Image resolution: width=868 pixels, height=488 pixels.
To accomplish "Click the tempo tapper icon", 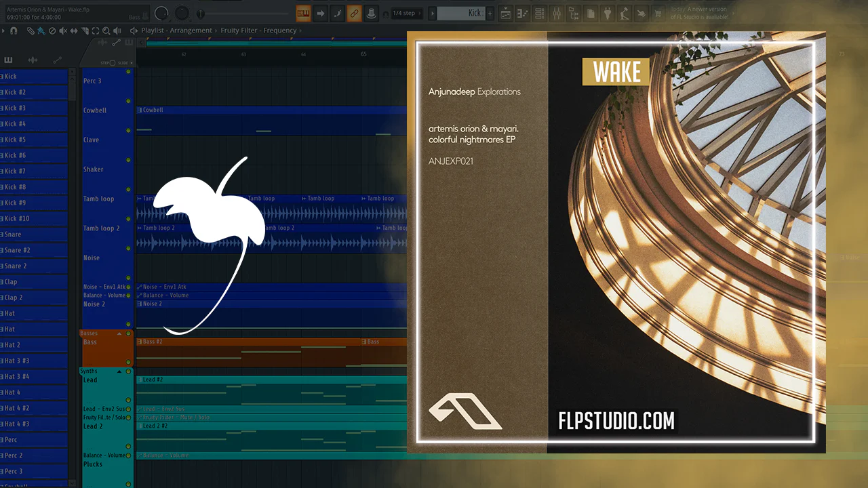I will pyautogui.click(x=624, y=13).
